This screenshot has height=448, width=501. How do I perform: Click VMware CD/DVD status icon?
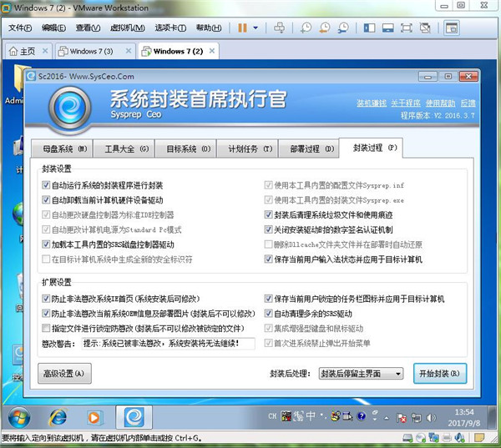(421, 438)
